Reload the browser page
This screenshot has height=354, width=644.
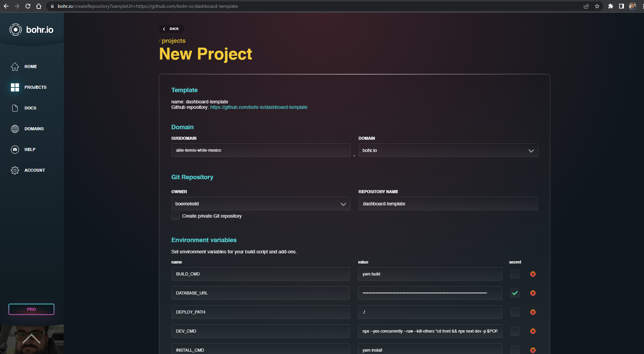[28, 6]
